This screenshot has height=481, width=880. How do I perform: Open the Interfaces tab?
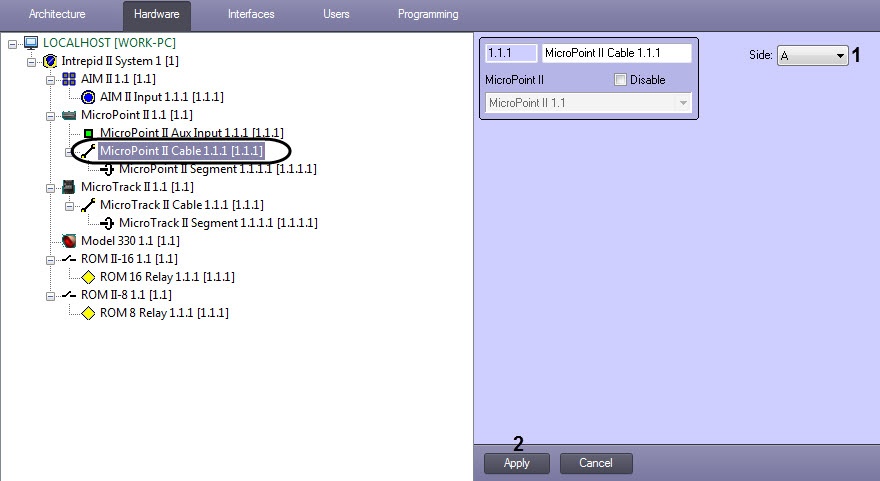pos(251,14)
